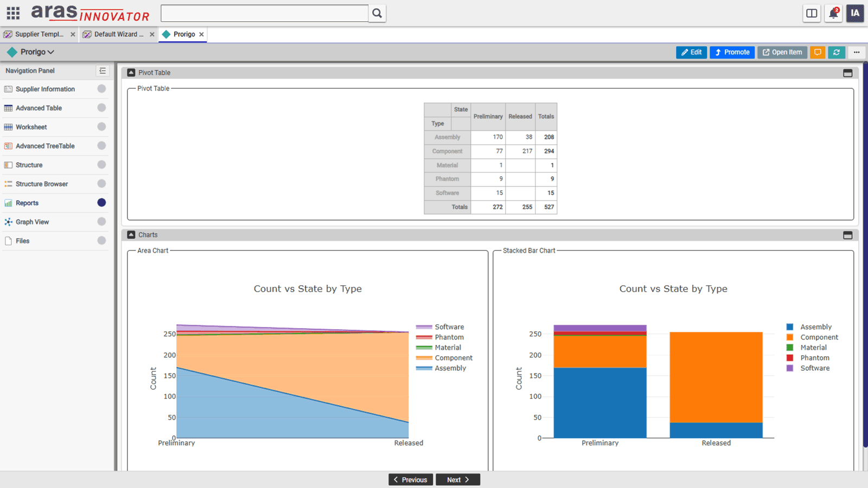868x488 pixels.
Task: Maximize the Pivot Table section
Action: [848, 73]
